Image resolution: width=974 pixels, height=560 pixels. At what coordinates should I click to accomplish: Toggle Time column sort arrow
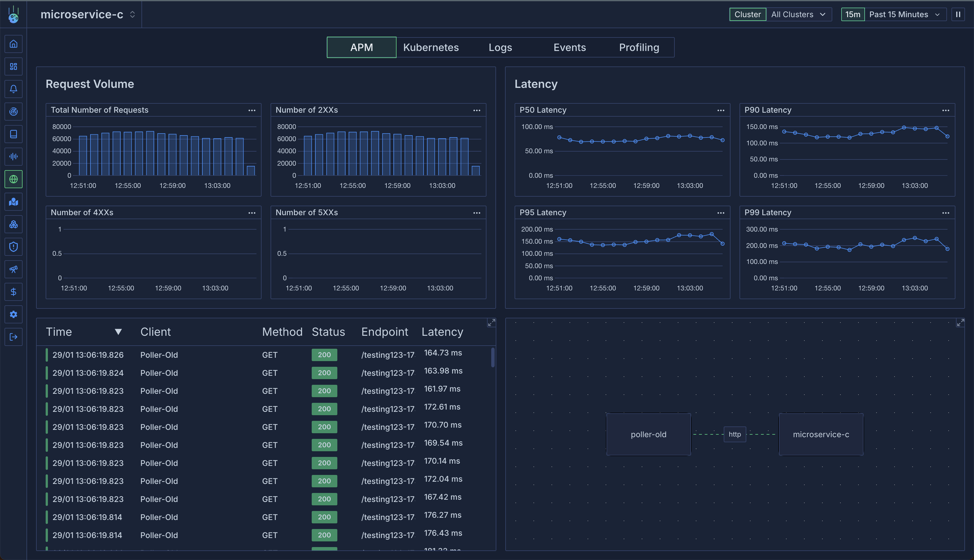[118, 332]
